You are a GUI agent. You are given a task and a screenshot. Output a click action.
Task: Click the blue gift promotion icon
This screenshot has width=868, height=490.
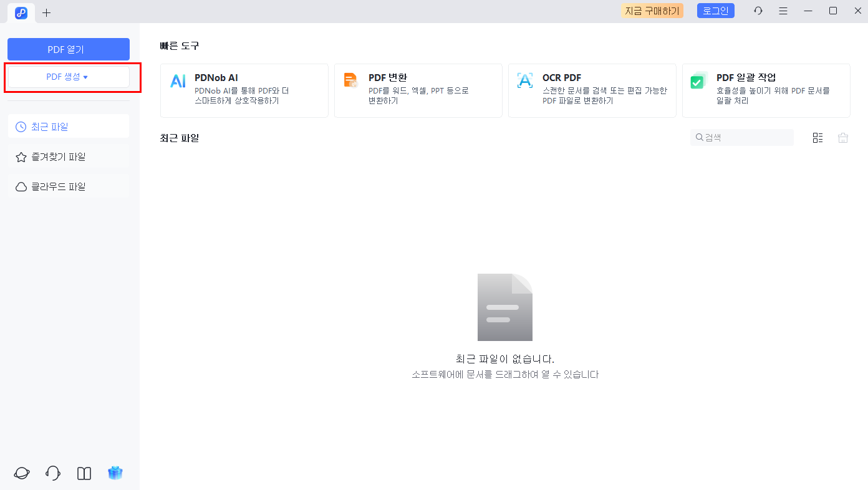tap(115, 473)
